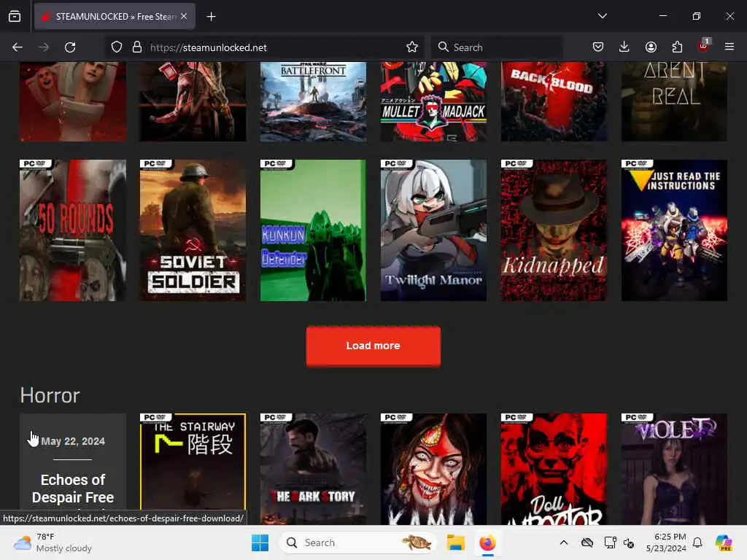Open the tracking protection shield icon
747x560 pixels.
pos(117,47)
